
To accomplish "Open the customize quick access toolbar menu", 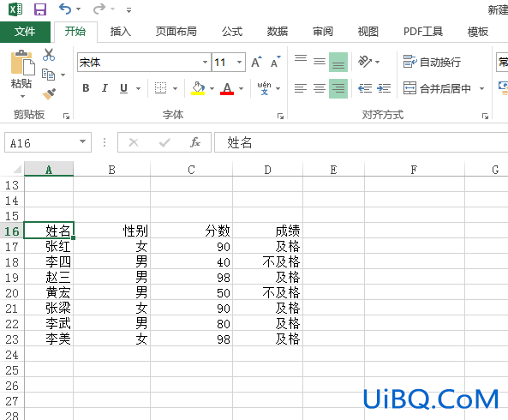I will point(128,10).
